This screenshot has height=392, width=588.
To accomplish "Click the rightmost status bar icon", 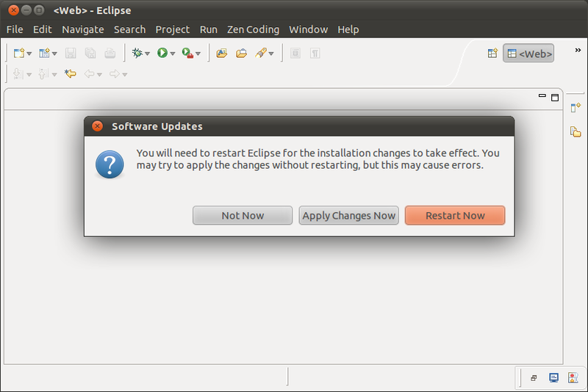I will point(571,378).
